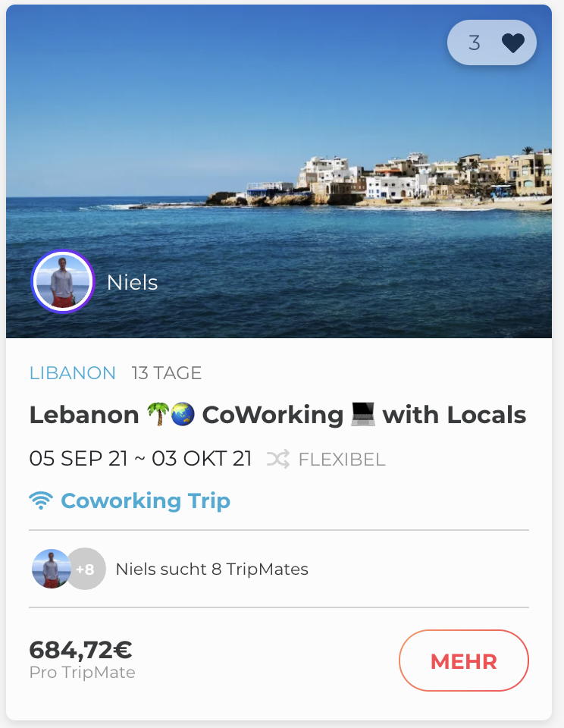
Task: Click the +8 TripMates badge
Action: coord(86,569)
